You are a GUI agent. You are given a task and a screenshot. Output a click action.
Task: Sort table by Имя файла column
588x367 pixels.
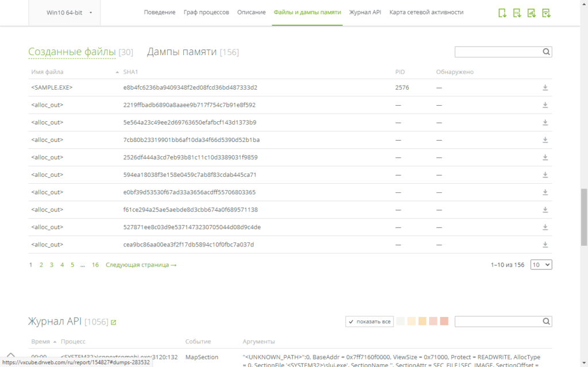point(47,72)
